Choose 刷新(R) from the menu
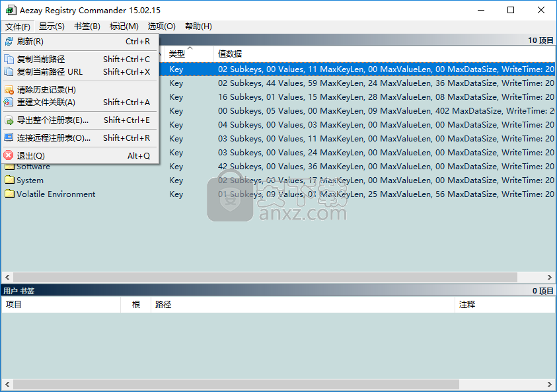 click(81, 42)
